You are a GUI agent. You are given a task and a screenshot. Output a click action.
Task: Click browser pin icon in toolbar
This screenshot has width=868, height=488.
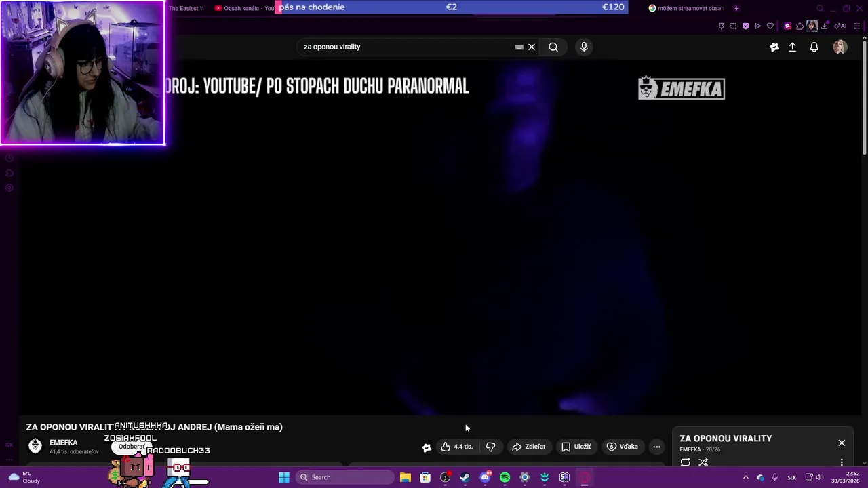721,26
